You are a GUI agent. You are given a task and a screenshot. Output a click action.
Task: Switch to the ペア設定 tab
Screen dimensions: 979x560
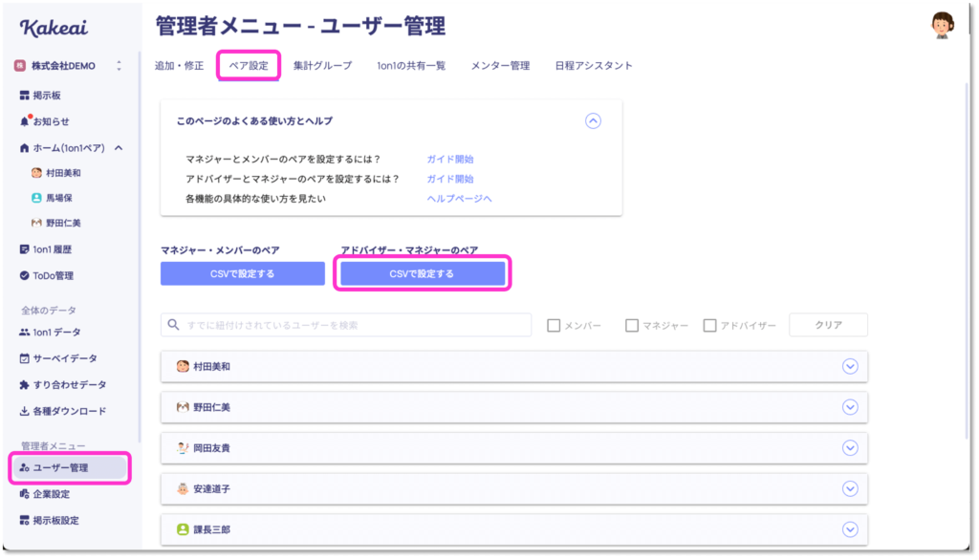click(x=249, y=66)
